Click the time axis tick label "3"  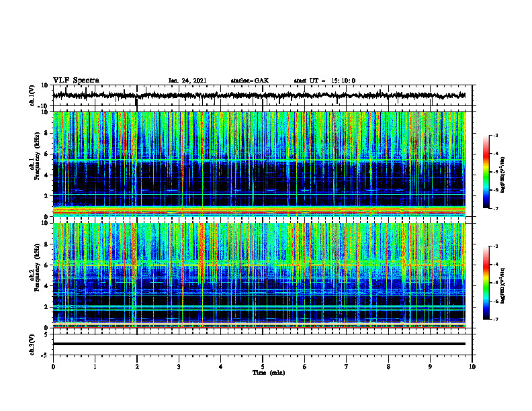coord(179,367)
